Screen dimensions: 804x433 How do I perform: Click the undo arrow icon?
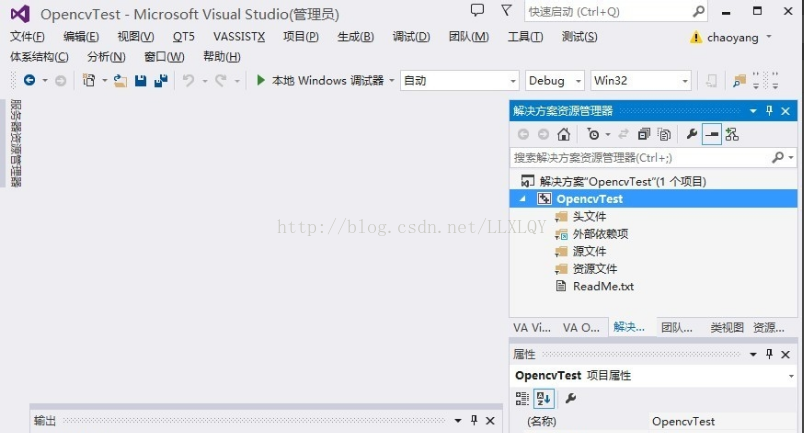coord(188,81)
